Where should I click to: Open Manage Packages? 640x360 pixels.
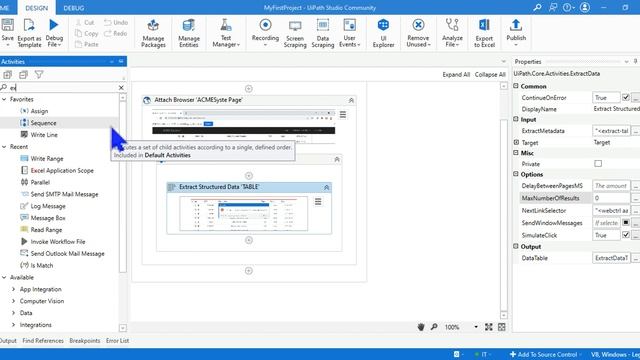(153, 33)
